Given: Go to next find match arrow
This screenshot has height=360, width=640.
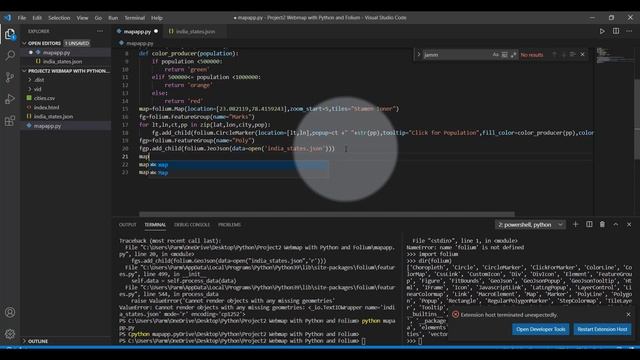Looking at the screenshot, I should coord(564,55).
